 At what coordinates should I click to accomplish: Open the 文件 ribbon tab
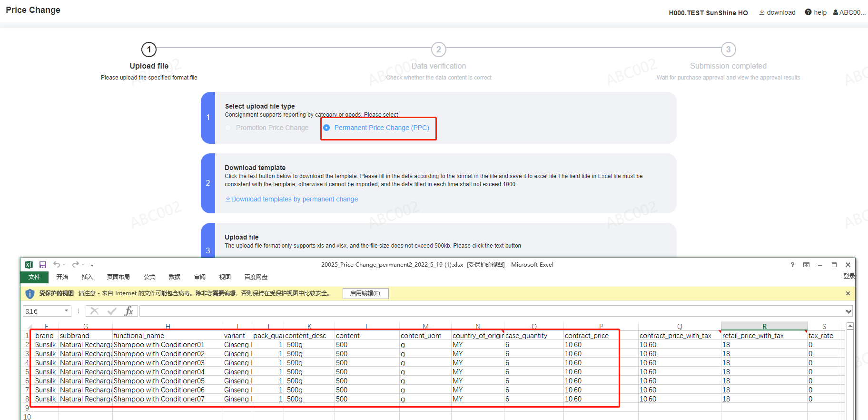point(34,277)
